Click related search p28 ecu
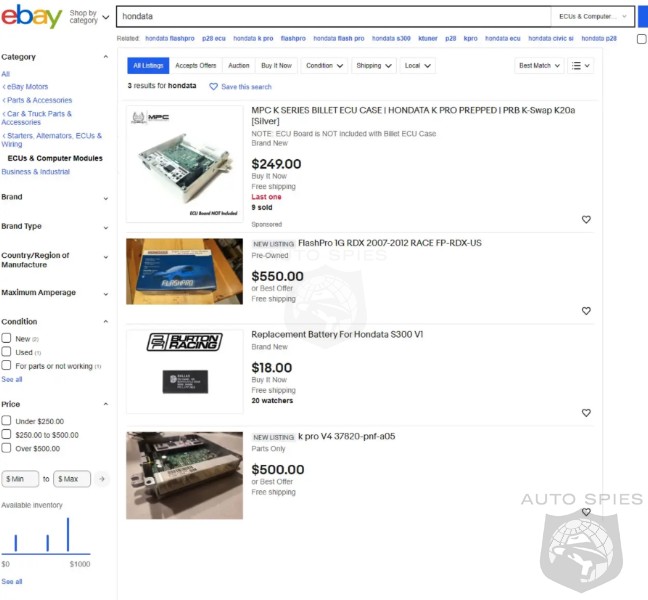648x600 pixels. (214, 38)
